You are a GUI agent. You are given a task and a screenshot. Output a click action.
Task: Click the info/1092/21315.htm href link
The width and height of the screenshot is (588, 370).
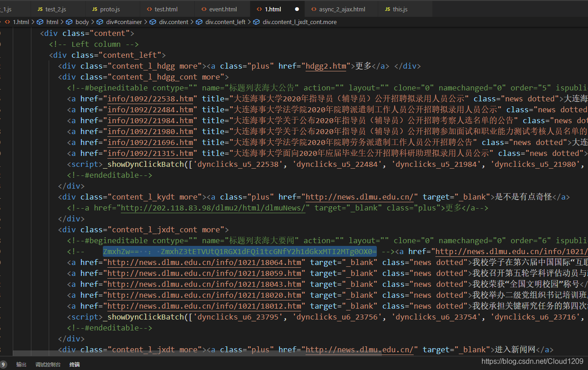150,154
